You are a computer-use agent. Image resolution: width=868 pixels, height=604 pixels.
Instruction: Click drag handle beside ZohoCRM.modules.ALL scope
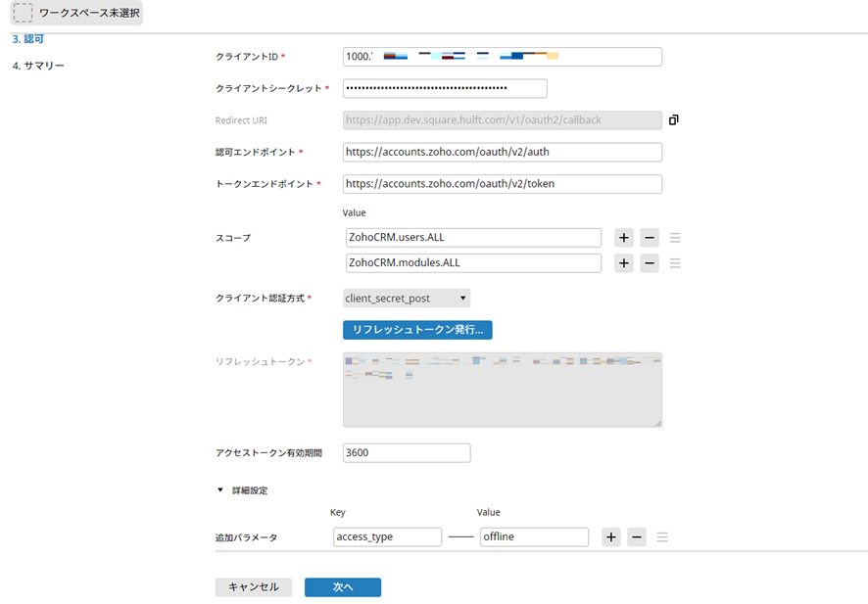pos(675,263)
